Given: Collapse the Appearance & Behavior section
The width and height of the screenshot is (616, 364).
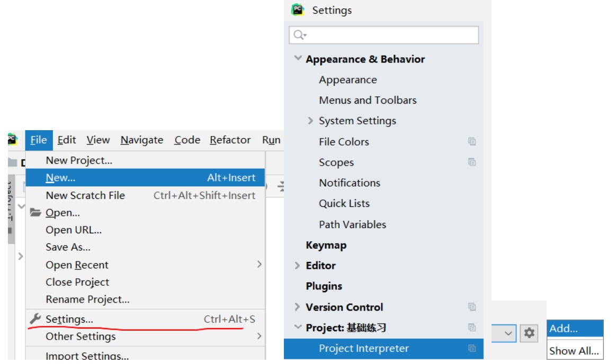Looking at the screenshot, I should point(298,59).
